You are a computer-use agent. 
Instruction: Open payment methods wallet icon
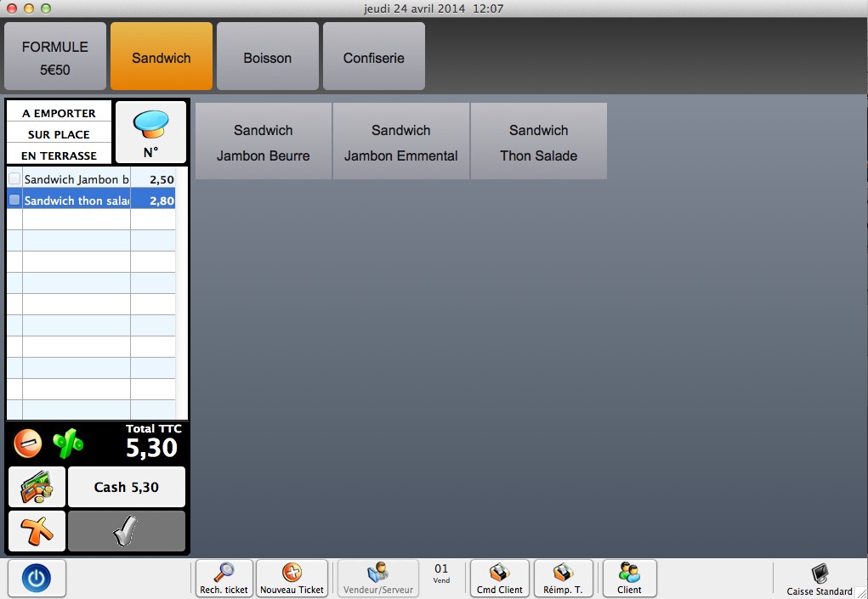pos(37,487)
